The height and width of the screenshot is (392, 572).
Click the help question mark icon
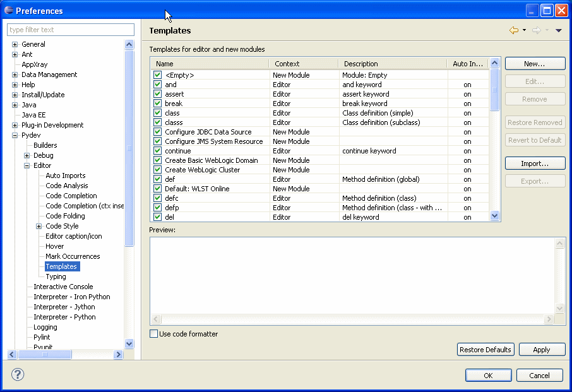[18, 374]
